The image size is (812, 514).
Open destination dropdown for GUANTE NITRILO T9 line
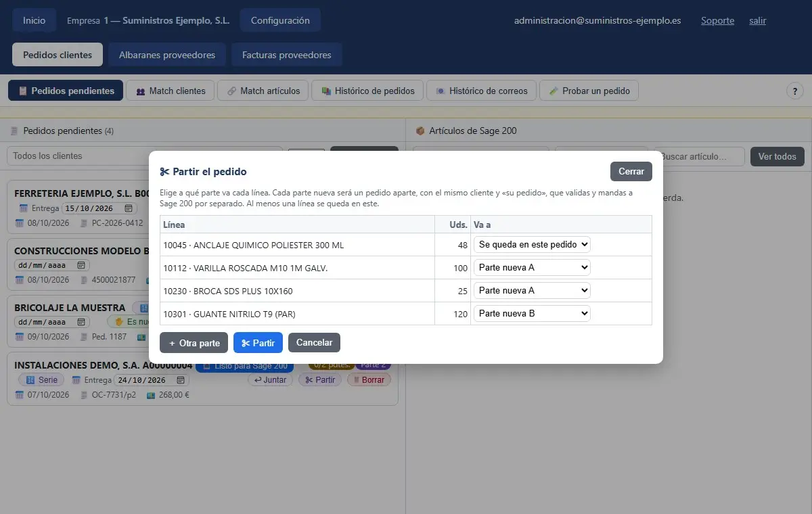coord(532,313)
